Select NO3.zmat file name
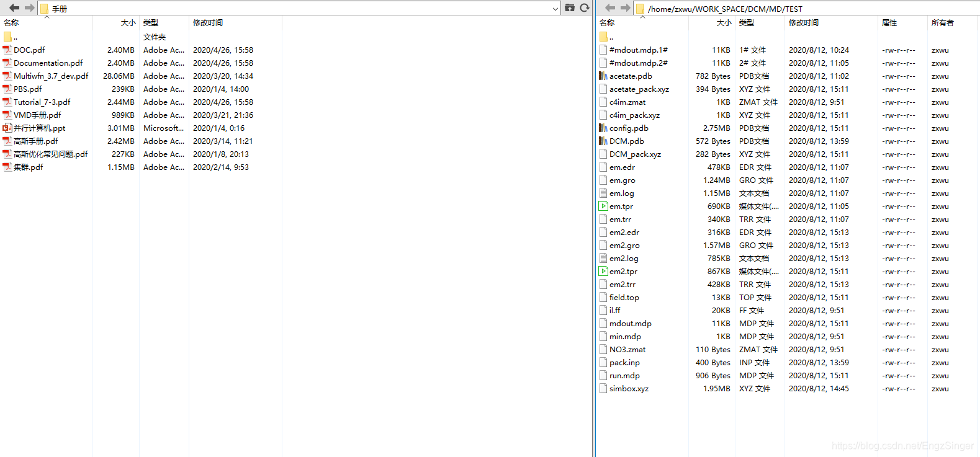 627,349
